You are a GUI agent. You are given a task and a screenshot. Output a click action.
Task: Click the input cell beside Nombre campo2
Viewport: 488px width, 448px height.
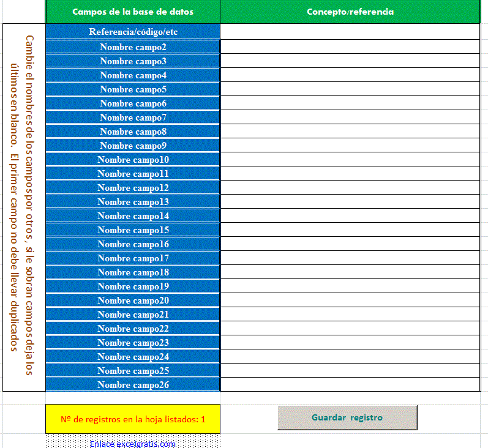click(x=350, y=47)
